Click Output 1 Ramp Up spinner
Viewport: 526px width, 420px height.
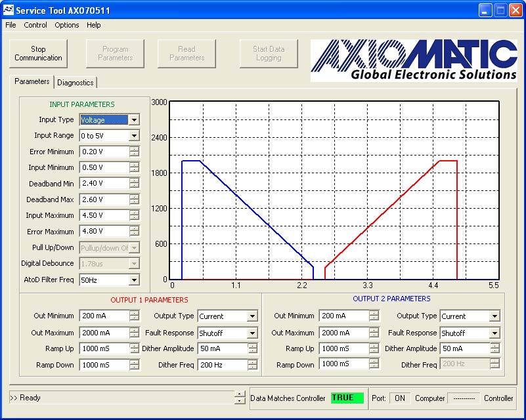point(134,349)
